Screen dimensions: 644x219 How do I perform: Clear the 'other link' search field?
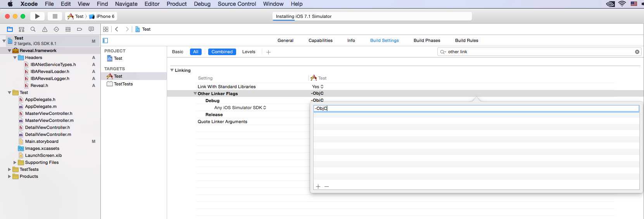[x=637, y=52]
